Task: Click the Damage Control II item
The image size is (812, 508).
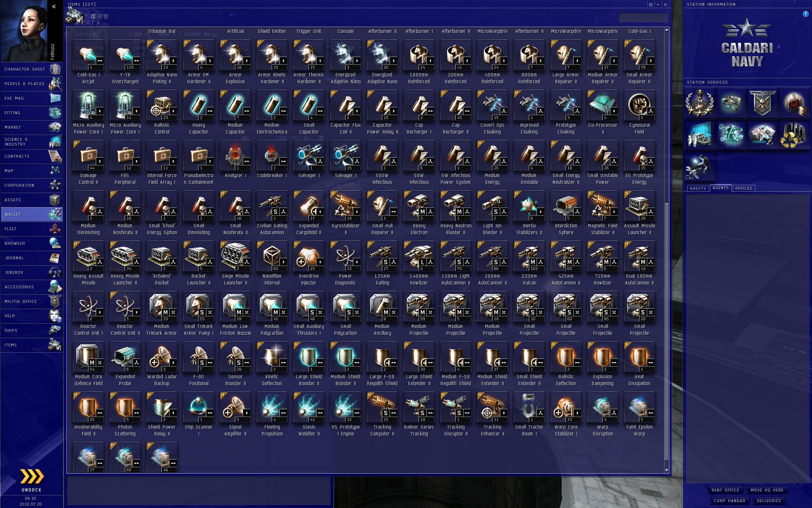Action: point(88,163)
